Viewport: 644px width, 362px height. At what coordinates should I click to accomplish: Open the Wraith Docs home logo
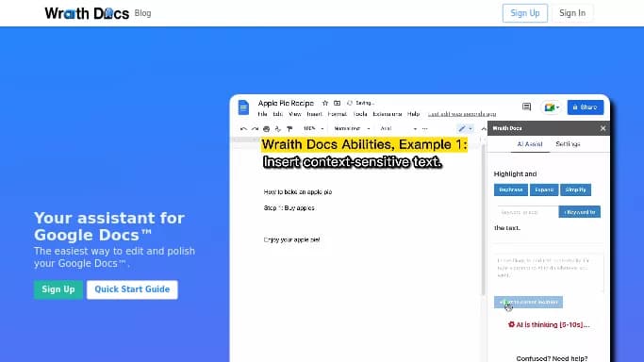click(87, 13)
